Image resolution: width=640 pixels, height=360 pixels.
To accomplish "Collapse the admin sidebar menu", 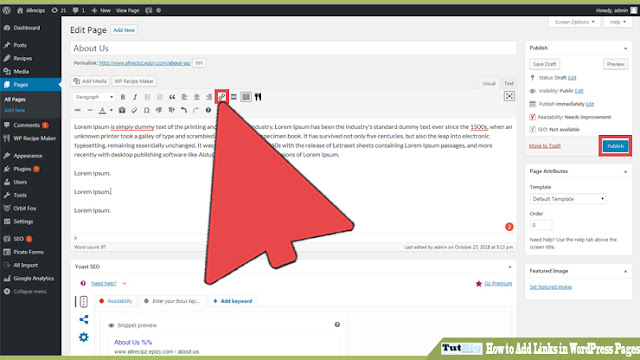I will pos(31,291).
